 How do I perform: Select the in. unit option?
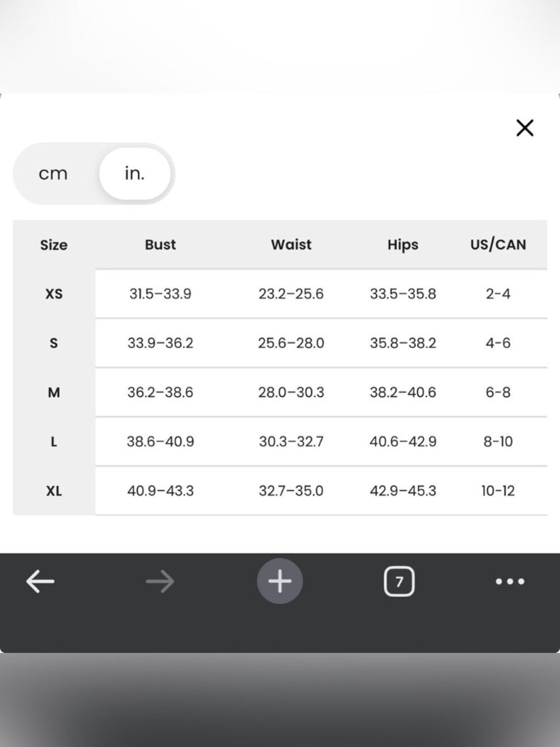click(135, 173)
